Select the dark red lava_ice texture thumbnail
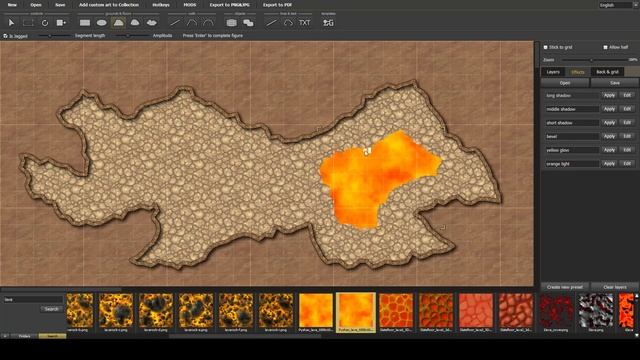 (556, 312)
